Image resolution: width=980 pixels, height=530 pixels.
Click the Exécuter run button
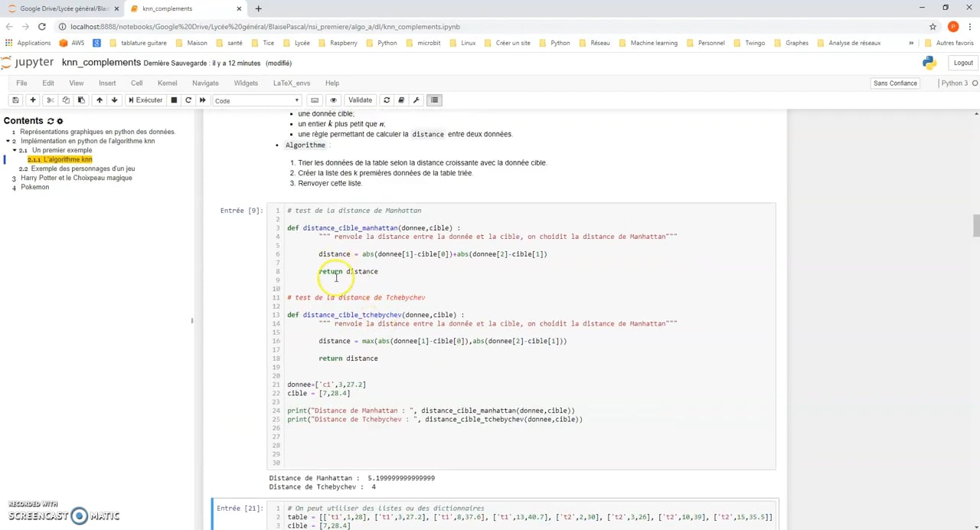point(145,100)
